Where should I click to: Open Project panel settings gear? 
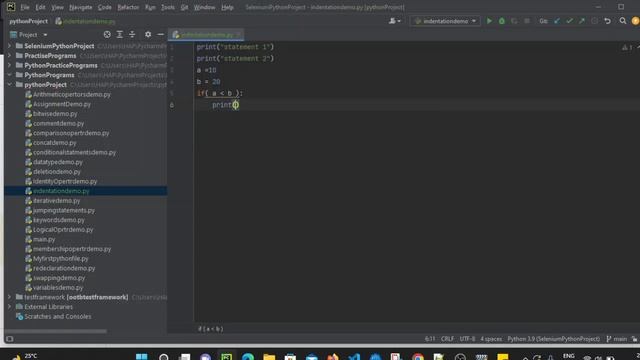(x=148, y=35)
